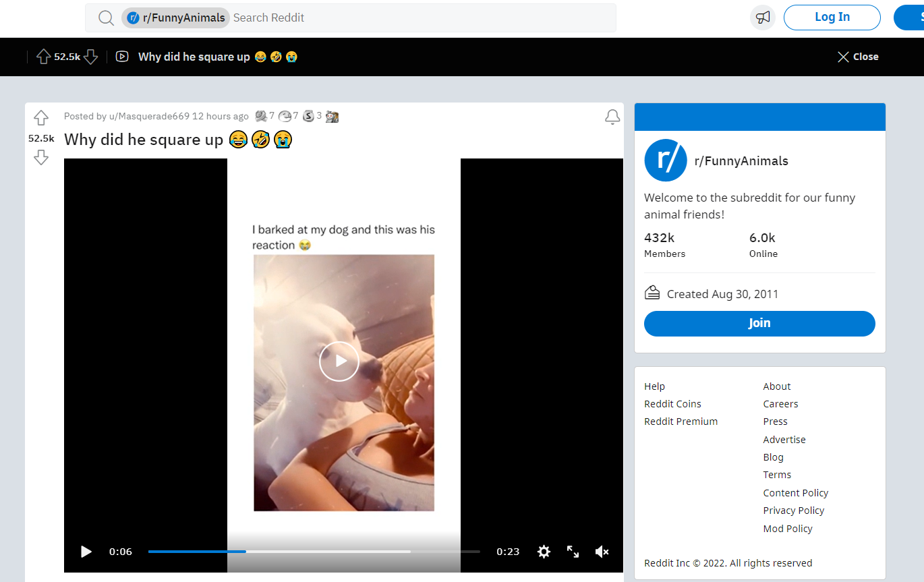Screen dimensions: 924x582
Task: Click the cake day icon next to Created
Action: [x=652, y=293]
